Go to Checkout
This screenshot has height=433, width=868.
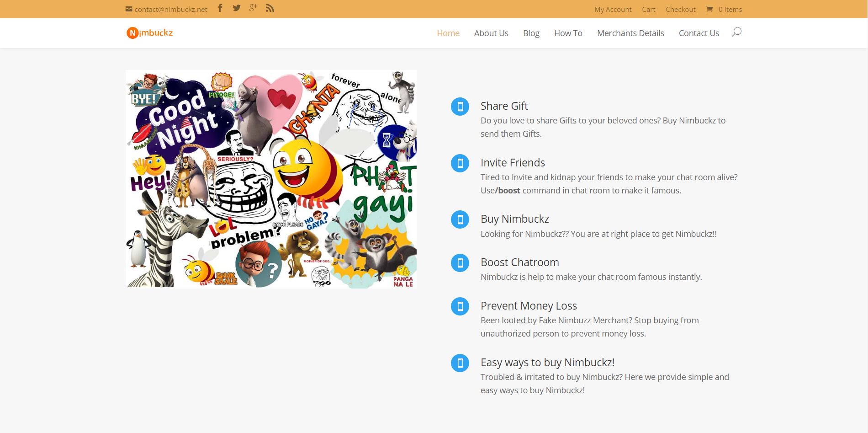coord(681,9)
